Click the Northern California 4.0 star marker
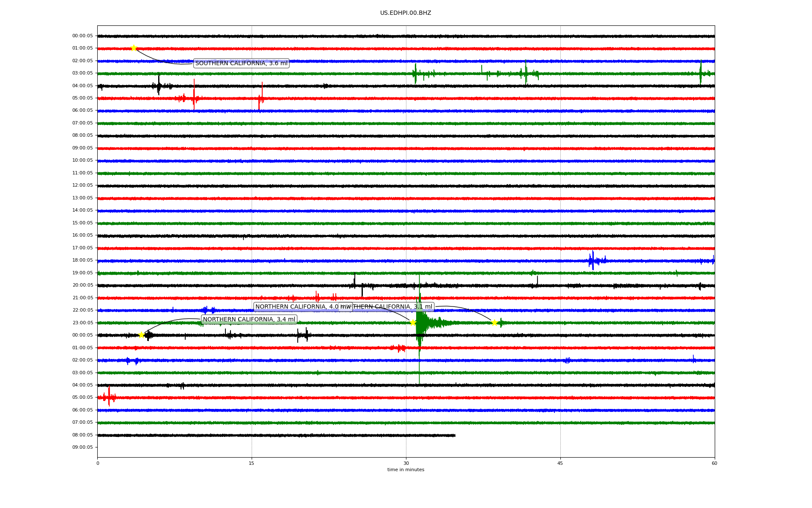The width and height of the screenshot is (812, 508). tap(413, 323)
